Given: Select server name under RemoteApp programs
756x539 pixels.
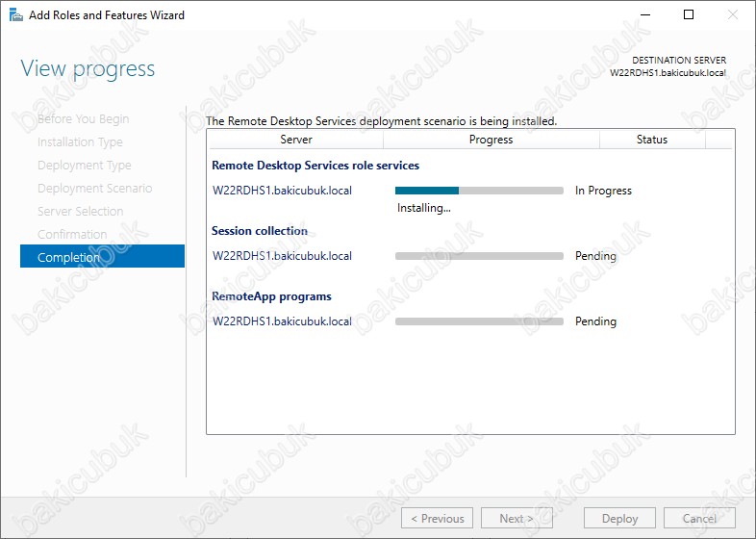Looking at the screenshot, I should [282, 321].
